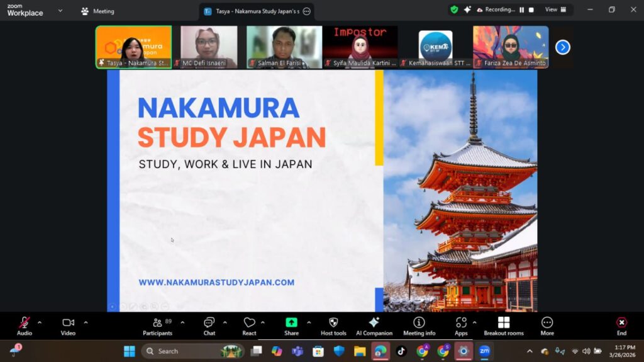The height and width of the screenshot is (362, 644).
Task: Expand the Chat options caret
Action: [x=225, y=323]
